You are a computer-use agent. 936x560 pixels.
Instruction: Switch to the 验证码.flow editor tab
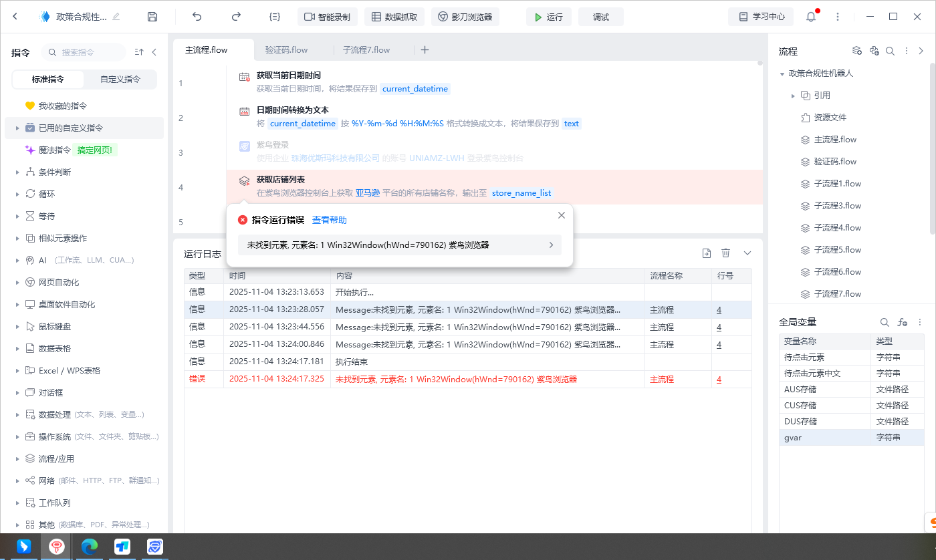(x=286, y=50)
